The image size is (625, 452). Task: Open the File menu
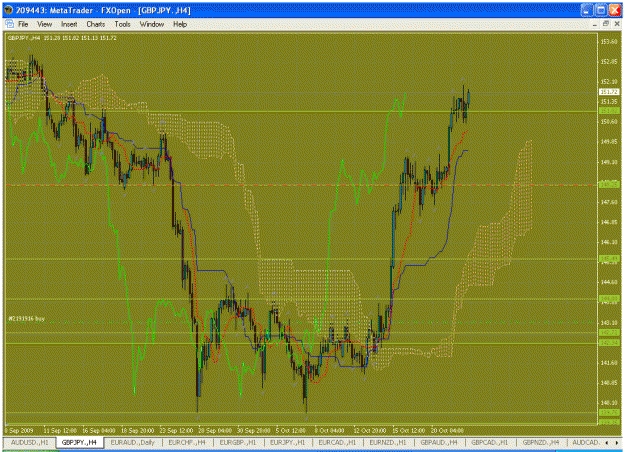pos(23,24)
